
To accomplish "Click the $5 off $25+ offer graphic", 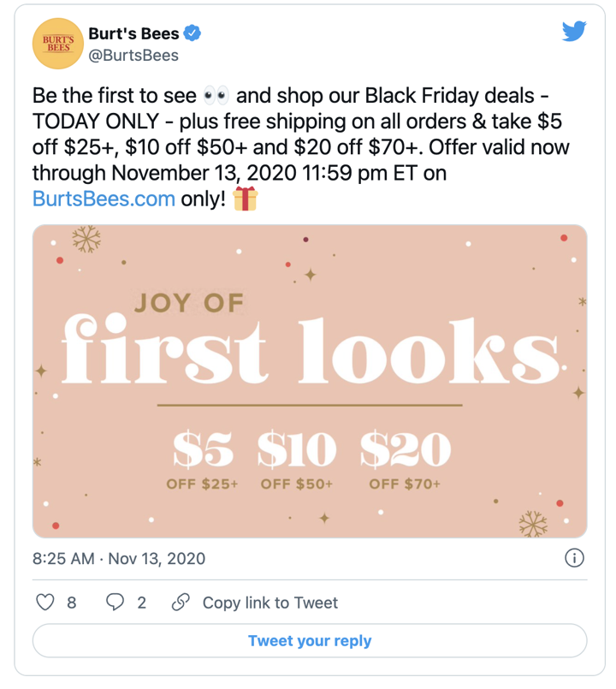I will point(202,460).
